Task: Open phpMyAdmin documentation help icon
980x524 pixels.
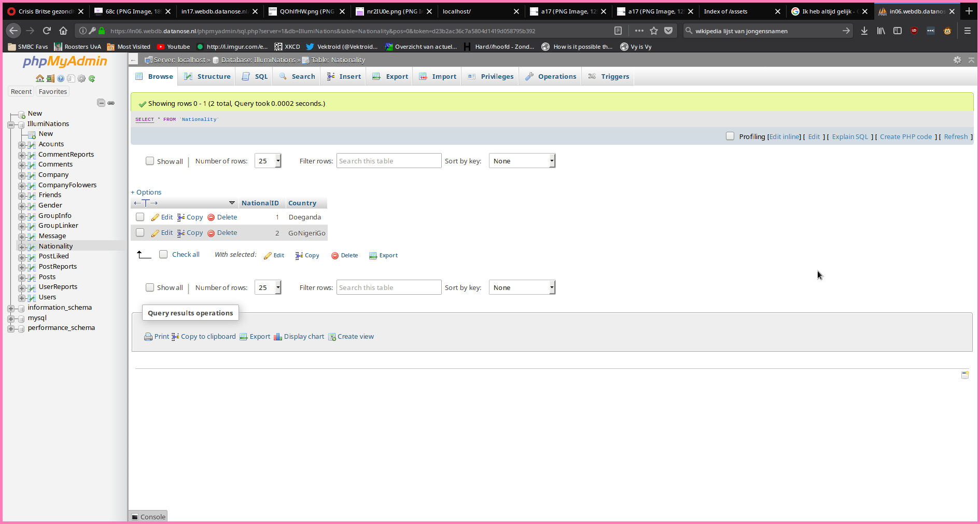Action: click(x=61, y=78)
